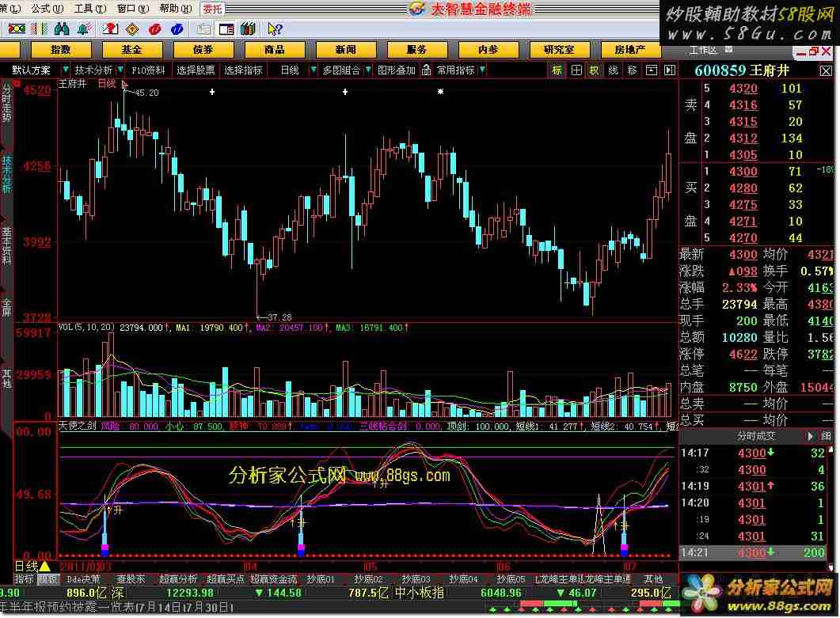The width and height of the screenshot is (840, 618).
Task: Click the window layout toolbar icon
Action: [x=226, y=29]
